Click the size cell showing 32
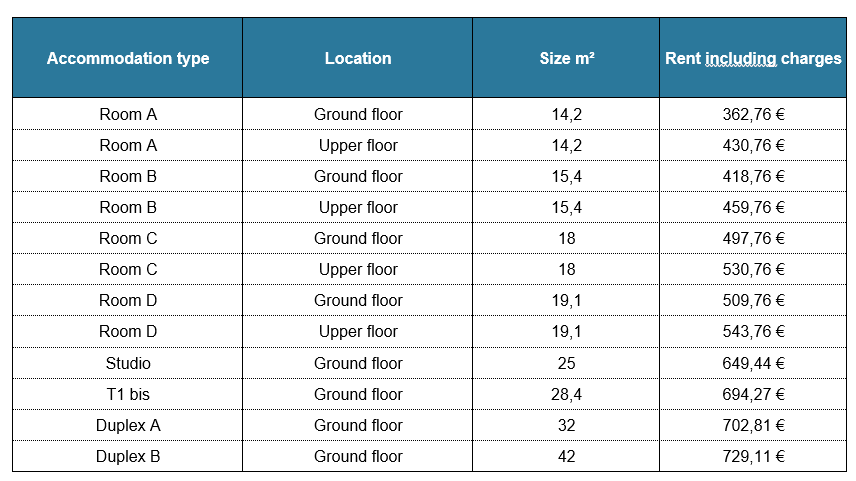 coord(566,425)
